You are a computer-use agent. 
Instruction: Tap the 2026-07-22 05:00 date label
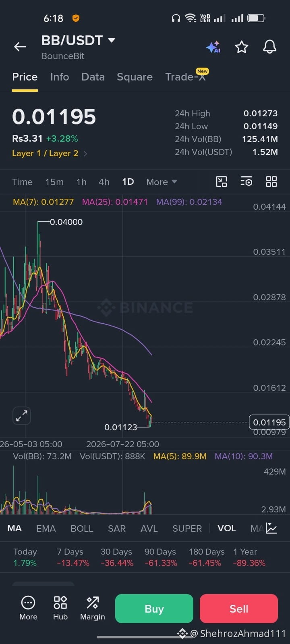(122, 444)
